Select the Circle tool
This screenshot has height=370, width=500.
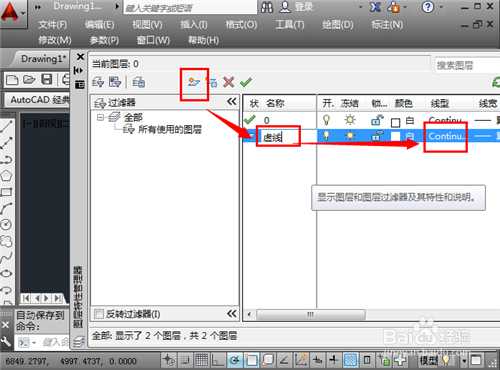(x=7, y=225)
